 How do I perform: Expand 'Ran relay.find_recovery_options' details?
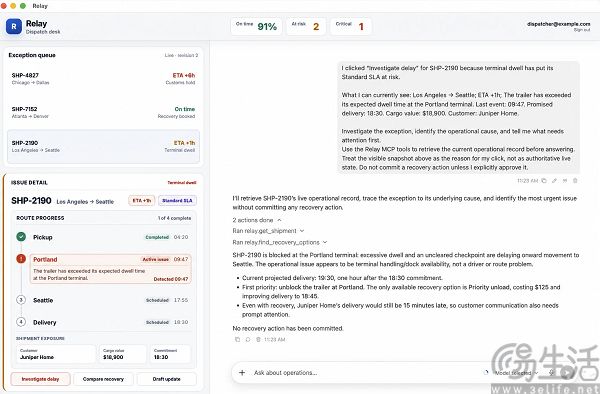280,242
